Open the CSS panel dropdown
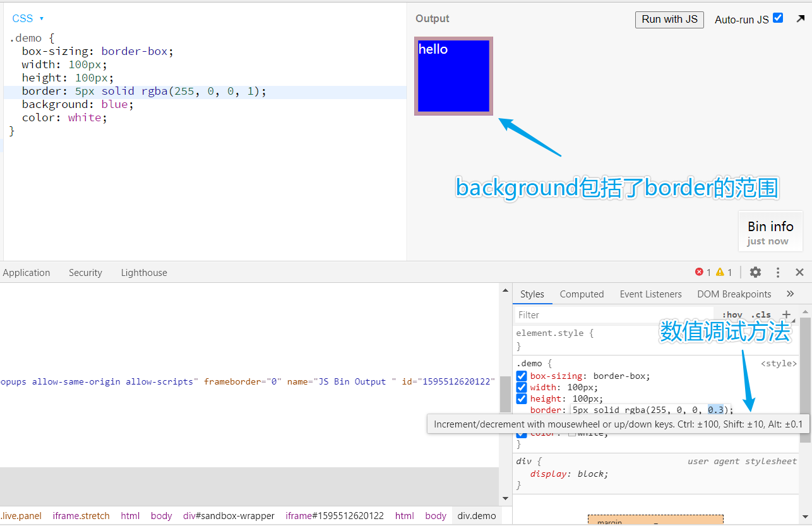The image size is (812, 526). (28, 18)
